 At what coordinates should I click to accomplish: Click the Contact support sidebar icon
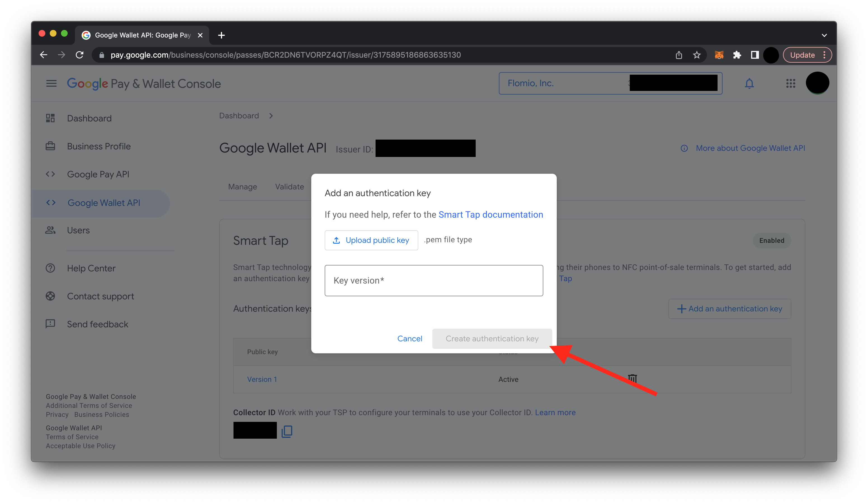(52, 296)
